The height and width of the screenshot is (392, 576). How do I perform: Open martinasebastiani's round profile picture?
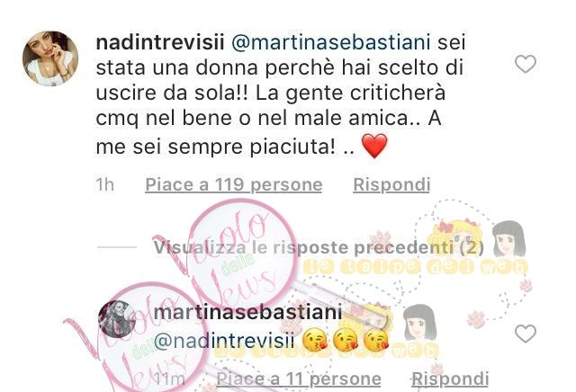point(117,319)
